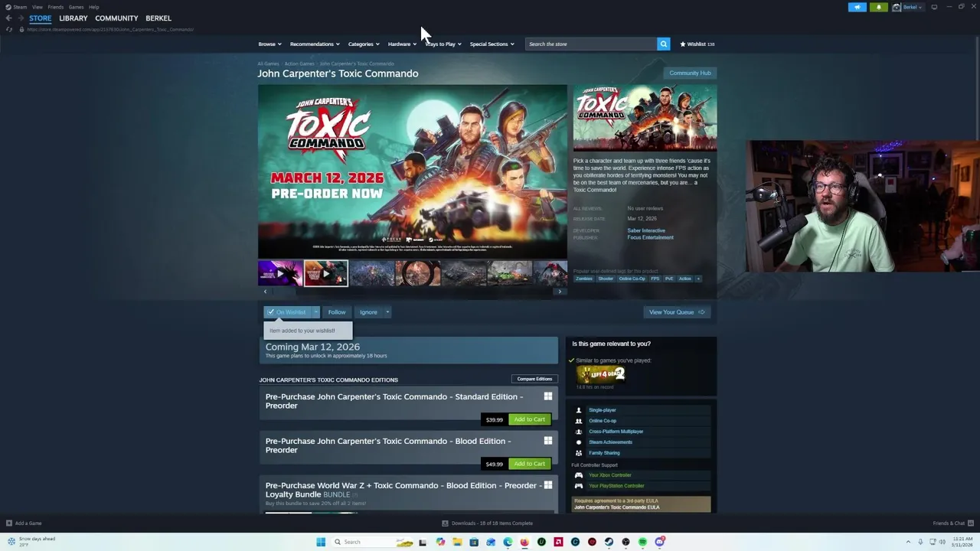Open OBS Studio from taskbar
980x551 pixels.
click(x=626, y=542)
